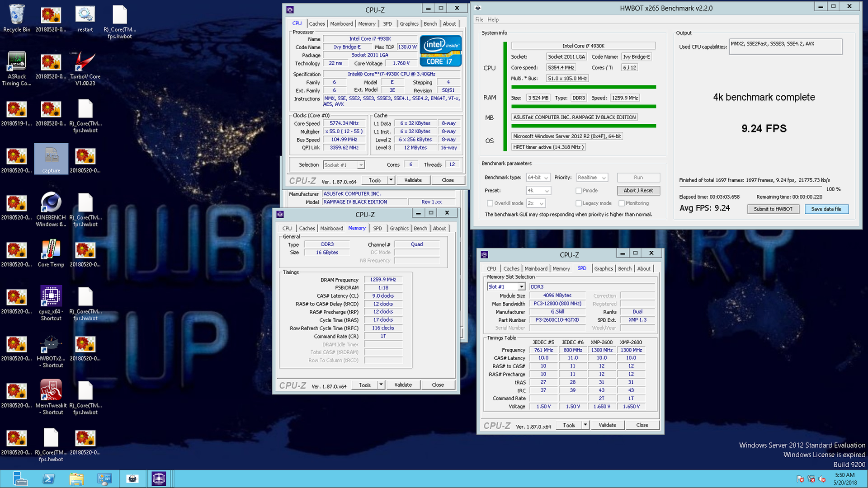Click the Memory CPU-Z window title icon

click(x=280, y=214)
